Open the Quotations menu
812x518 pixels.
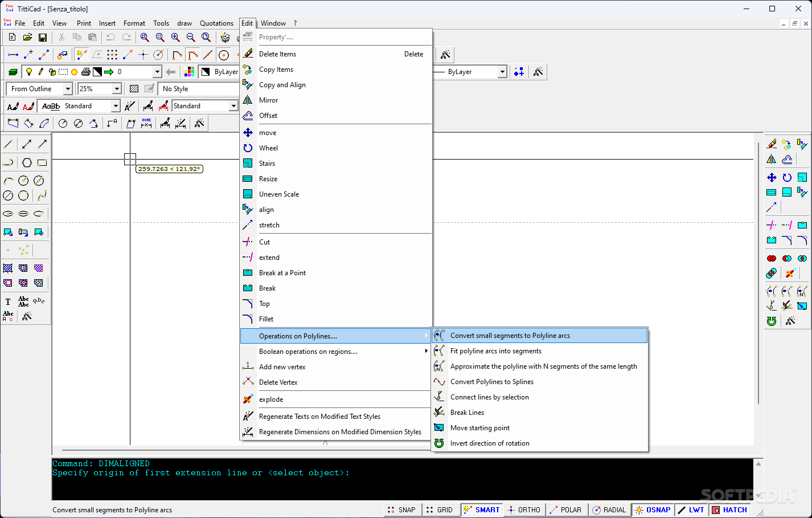tap(216, 23)
